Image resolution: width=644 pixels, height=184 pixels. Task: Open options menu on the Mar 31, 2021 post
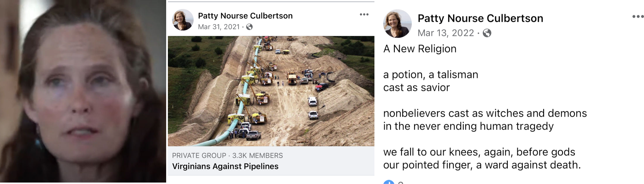(x=364, y=15)
